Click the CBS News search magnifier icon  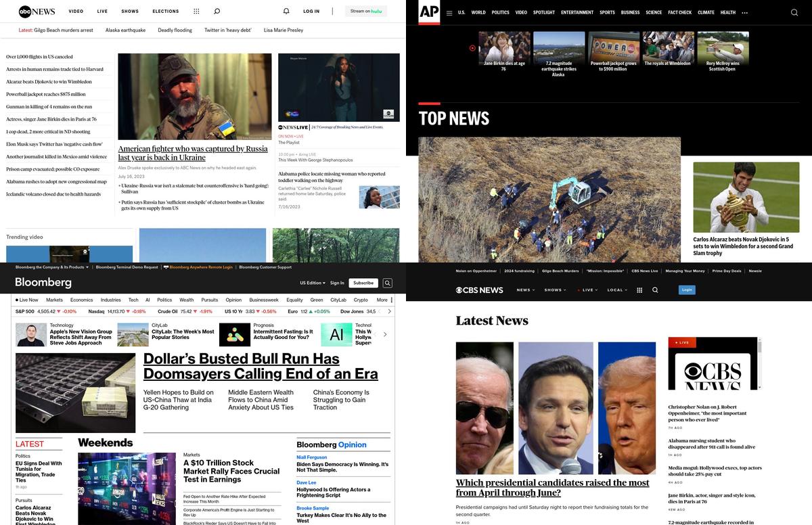click(x=655, y=290)
